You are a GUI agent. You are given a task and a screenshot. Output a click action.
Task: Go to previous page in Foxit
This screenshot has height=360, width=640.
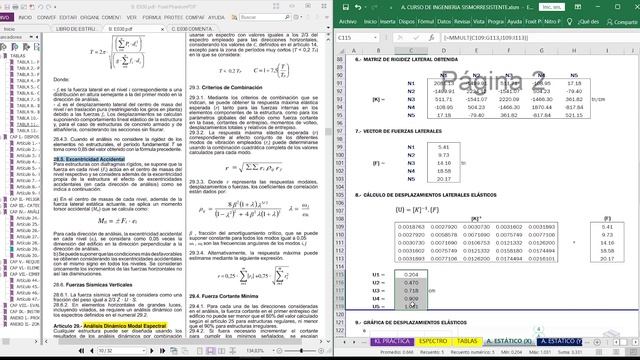[91, 351]
